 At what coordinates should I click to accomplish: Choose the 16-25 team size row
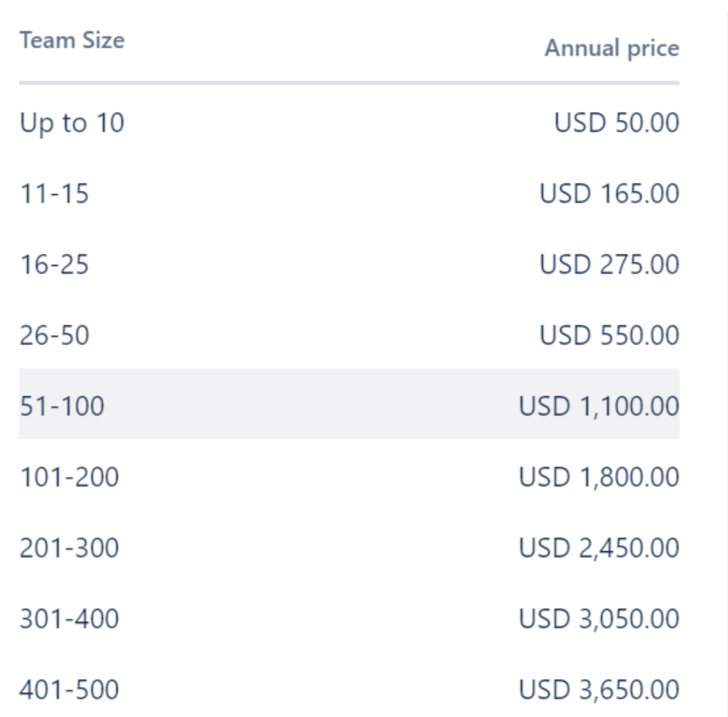(x=54, y=264)
